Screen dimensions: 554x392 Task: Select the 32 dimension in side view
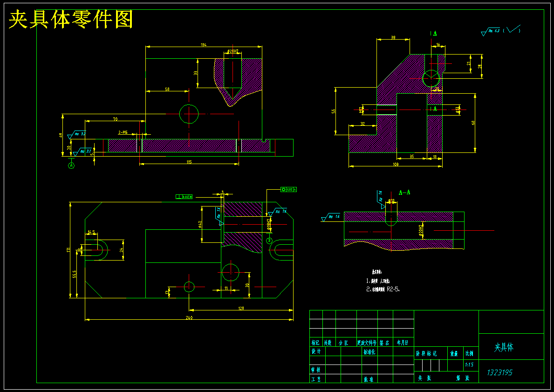point(362,124)
